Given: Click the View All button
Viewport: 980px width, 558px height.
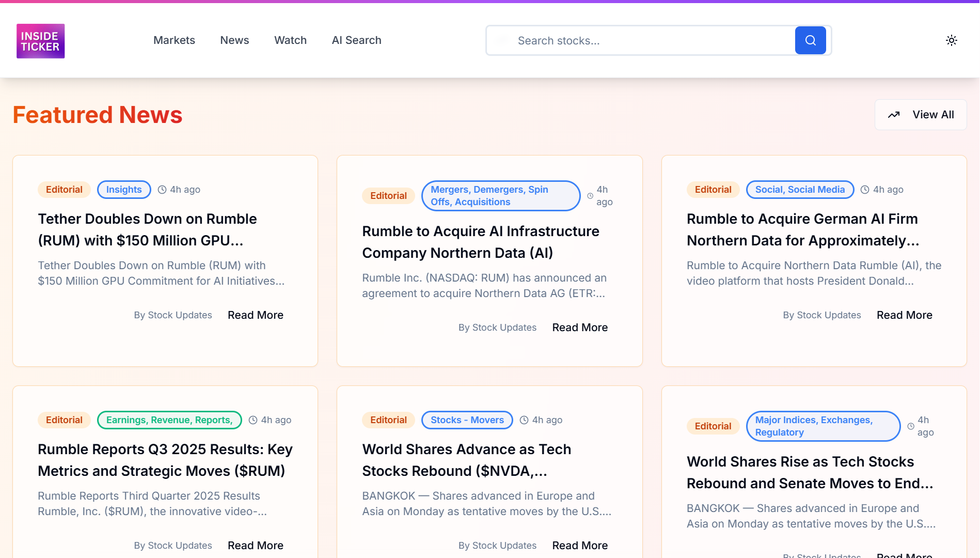Looking at the screenshot, I should 921,115.
